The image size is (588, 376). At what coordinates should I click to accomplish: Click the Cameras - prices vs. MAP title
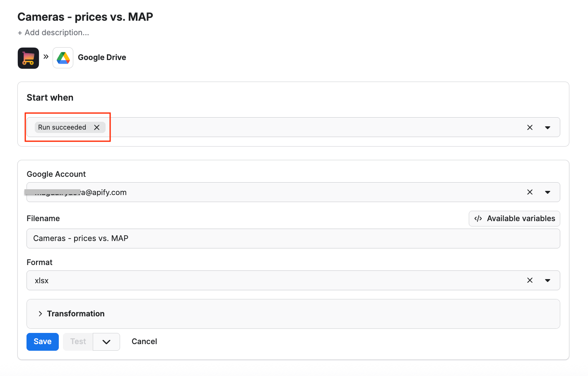85,17
